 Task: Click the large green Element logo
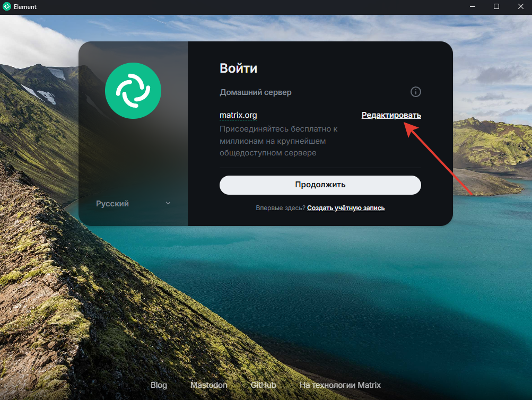(x=133, y=91)
